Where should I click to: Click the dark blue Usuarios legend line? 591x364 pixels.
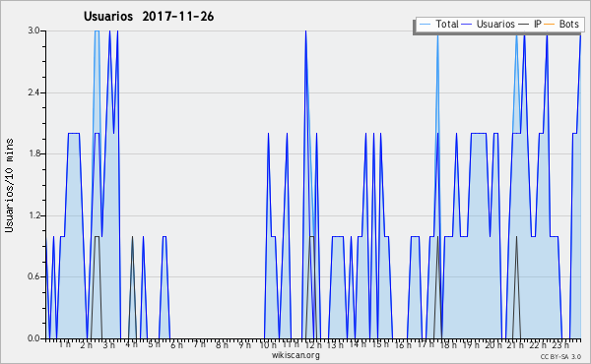click(x=467, y=25)
